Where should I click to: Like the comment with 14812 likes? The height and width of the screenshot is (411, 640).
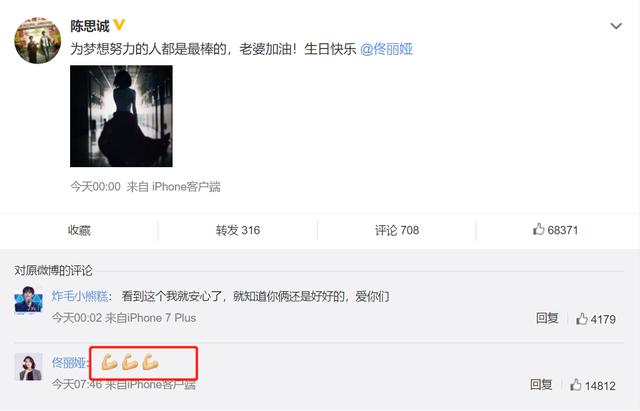pos(593,385)
